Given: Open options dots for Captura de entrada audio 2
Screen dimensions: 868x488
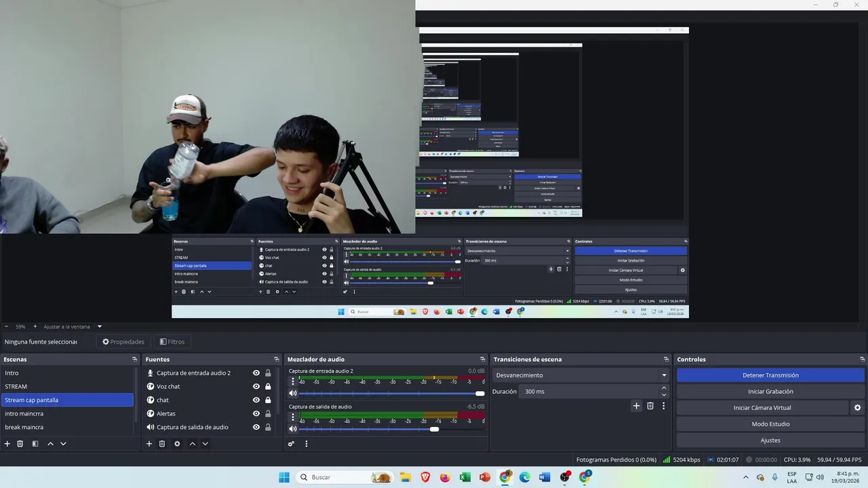Looking at the screenshot, I should tap(293, 382).
